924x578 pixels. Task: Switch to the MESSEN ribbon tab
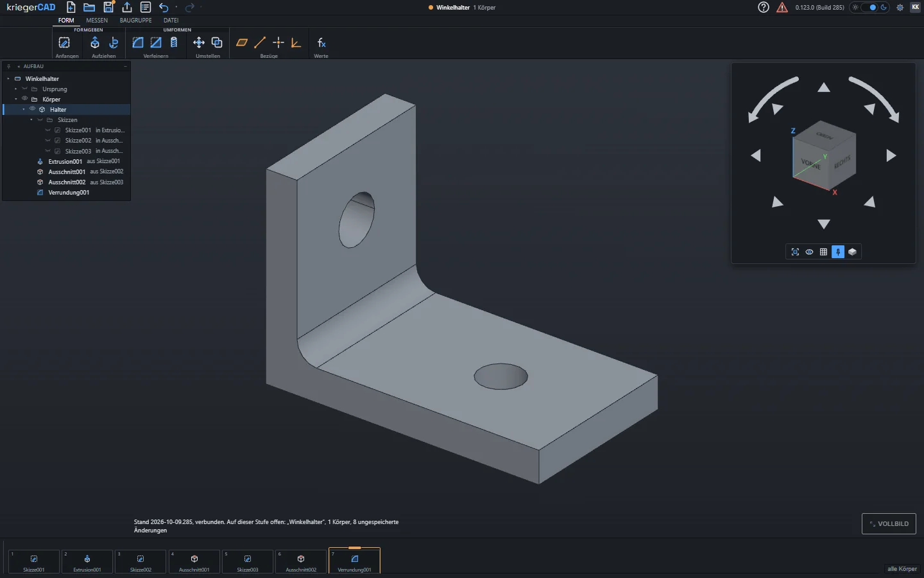coord(97,21)
